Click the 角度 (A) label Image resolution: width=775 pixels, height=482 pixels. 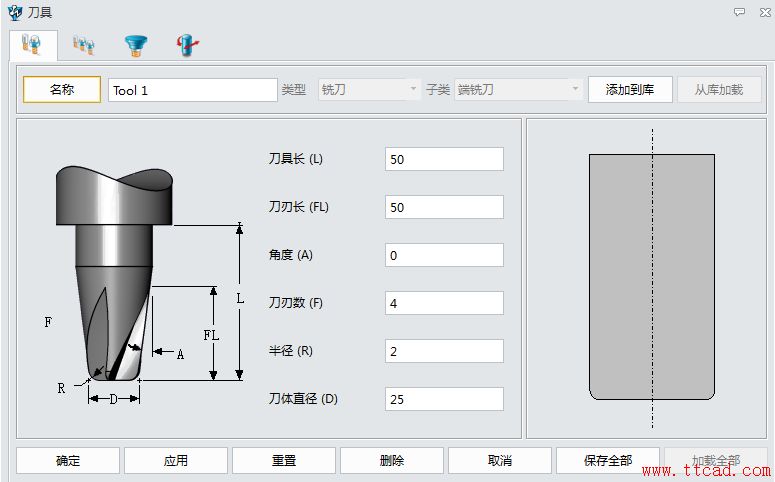291,255
